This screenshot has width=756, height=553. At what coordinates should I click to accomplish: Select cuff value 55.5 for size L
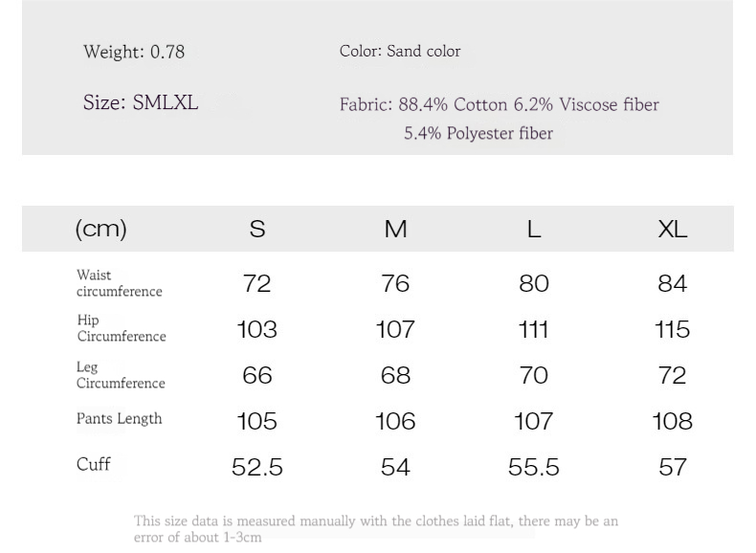tap(533, 467)
